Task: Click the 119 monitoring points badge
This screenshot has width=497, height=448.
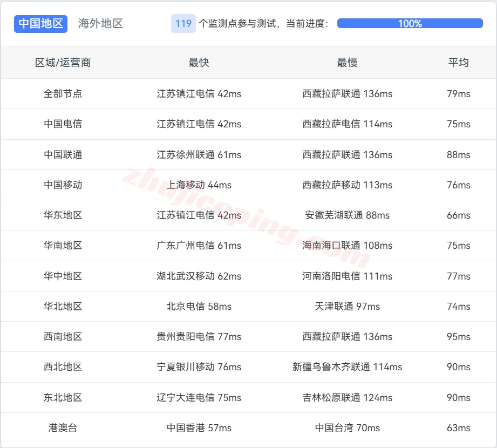Action: [183, 24]
